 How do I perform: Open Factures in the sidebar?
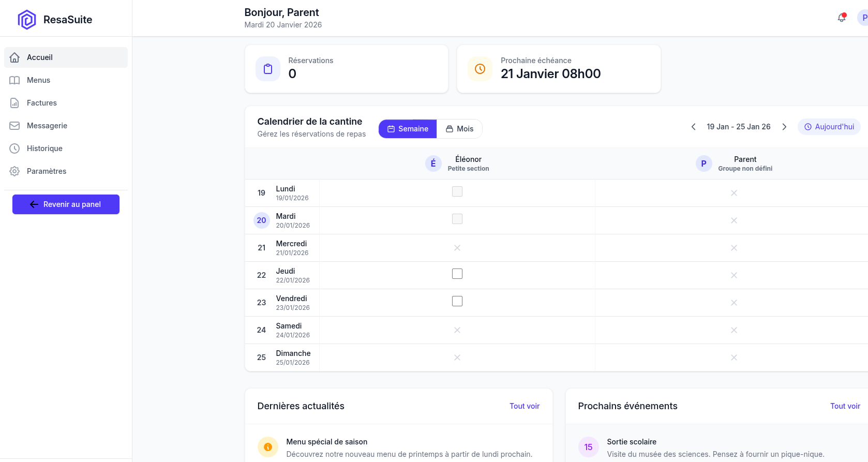[41, 103]
